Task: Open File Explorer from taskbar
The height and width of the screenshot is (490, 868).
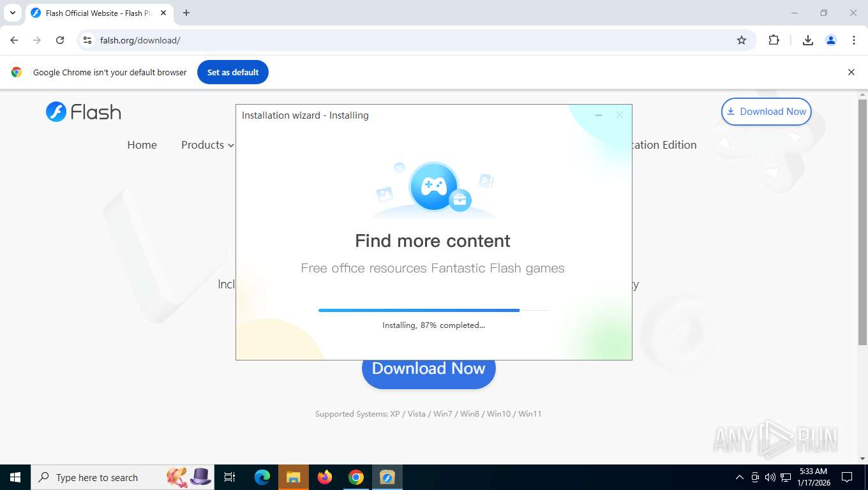Action: [x=293, y=477]
